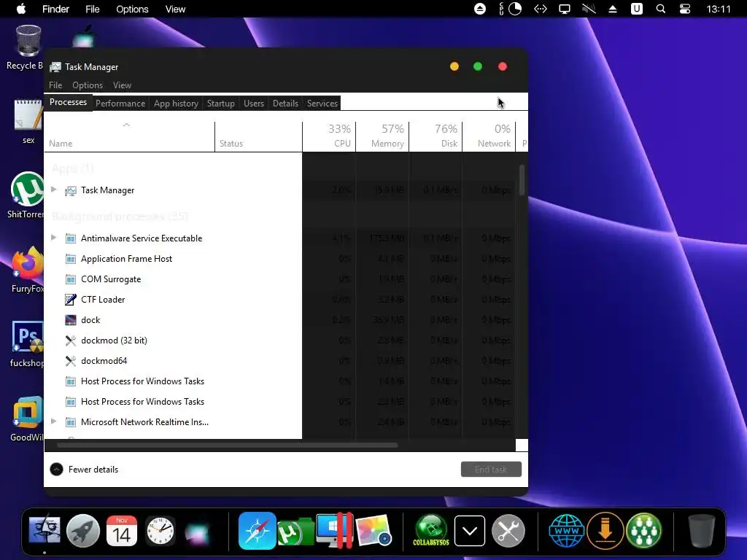The width and height of the screenshot is (747, 560).
Task: Click the down-chevron box icon in dock
Action: [x=470, y=531]
